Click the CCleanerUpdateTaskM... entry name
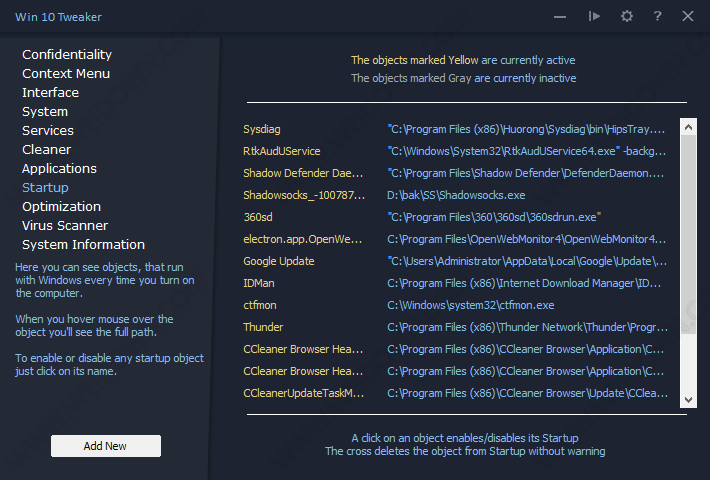The width and height of the screenshot is (710, 480). (303, 393)
